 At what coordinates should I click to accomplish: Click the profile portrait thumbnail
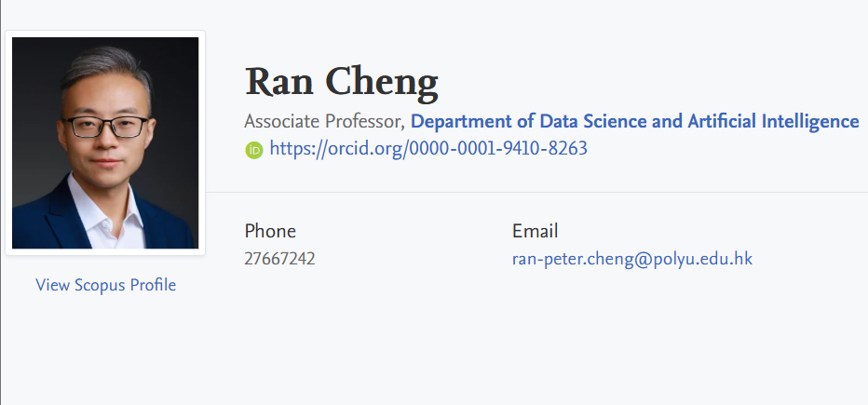[105, 142]
